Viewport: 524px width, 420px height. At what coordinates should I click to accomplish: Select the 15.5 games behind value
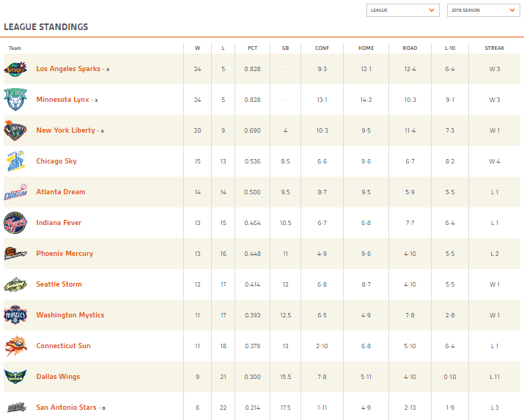pos(285,377)
